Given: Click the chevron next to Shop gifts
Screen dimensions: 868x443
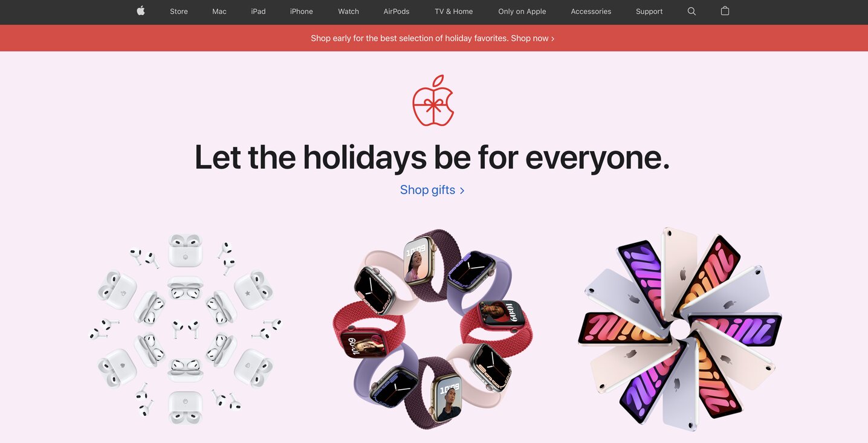Looking at the screenshot, I should click(x=462, y=190).
